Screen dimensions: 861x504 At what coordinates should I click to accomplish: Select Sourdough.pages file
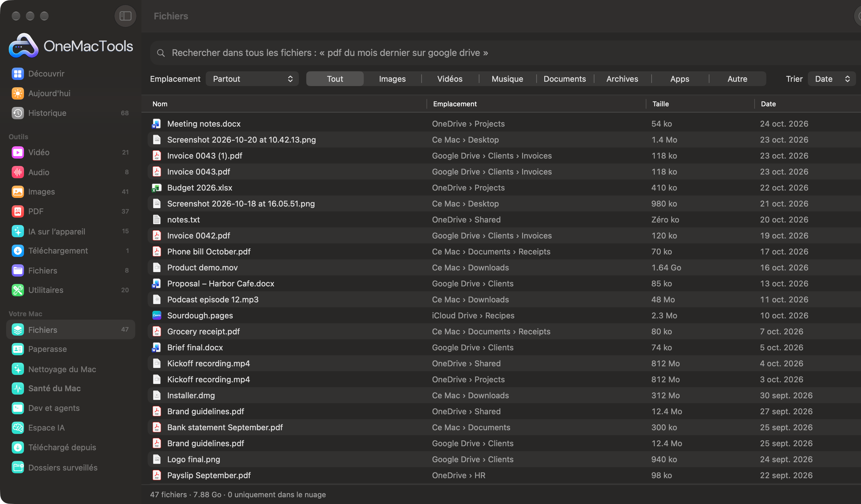click(x=504, y=316)
